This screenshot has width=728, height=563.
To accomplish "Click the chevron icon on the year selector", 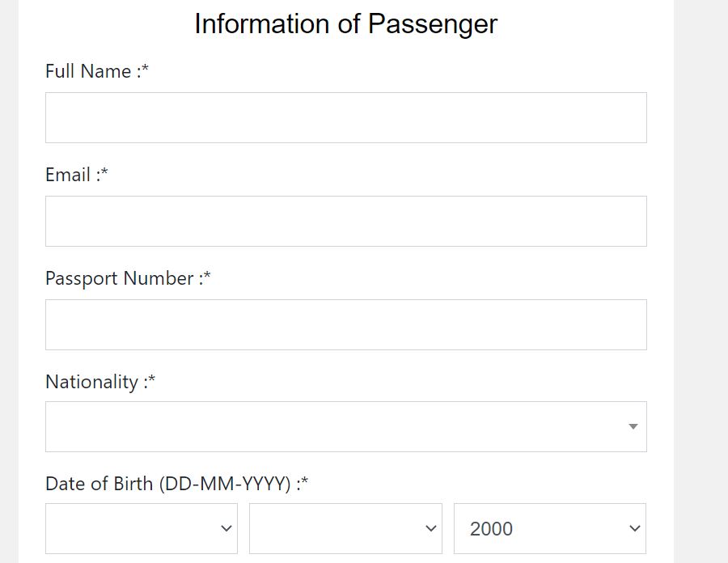I will pyautogui.click(x=636, y=528).
